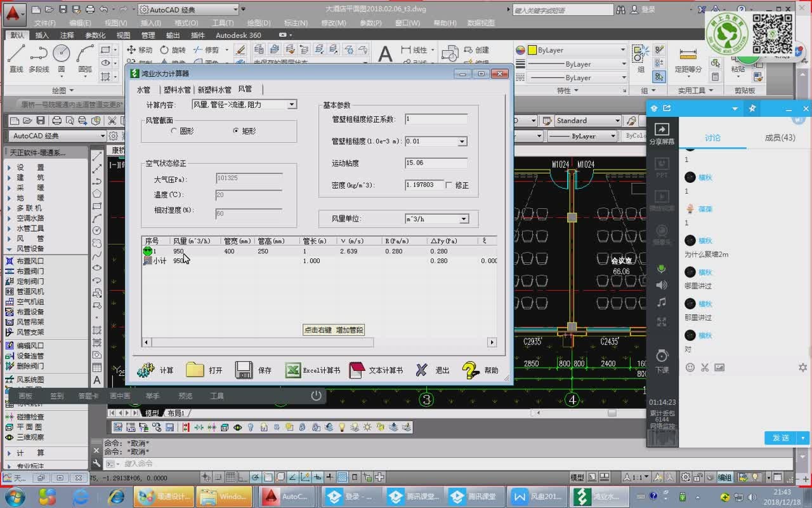Open the 注释 ribbon tab
Screen dimensions: 812x508
[x=67, y=35]
